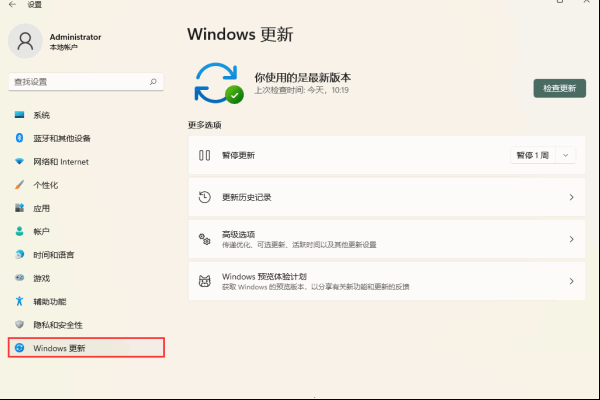Click the 辅助功能 accessibility icon
This screenshot has width=600, height=400.
coord(20,301)
